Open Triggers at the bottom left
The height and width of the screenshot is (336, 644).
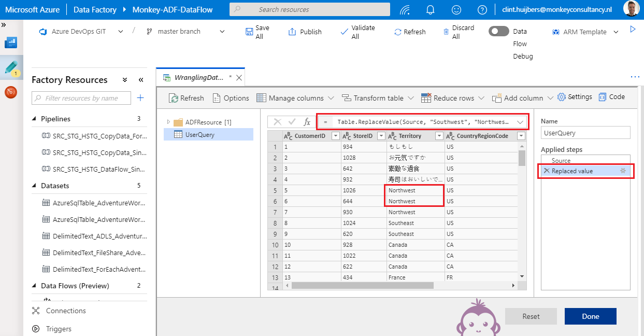point(52,329)
